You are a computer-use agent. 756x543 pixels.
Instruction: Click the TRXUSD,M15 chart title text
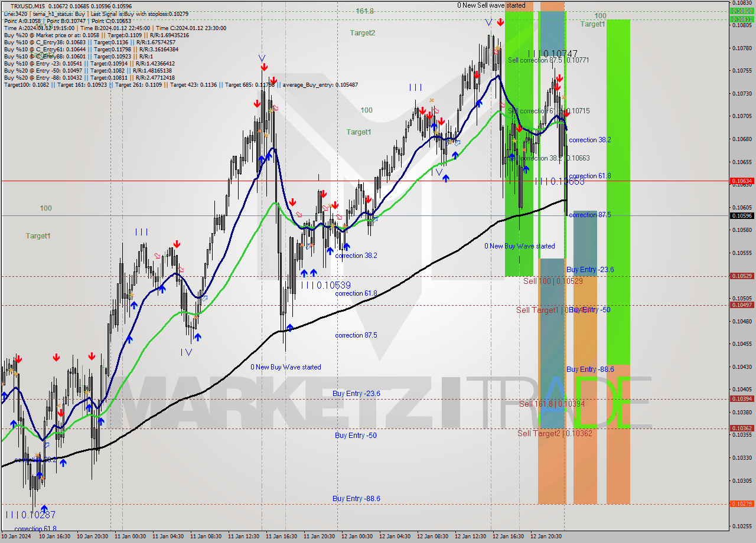[28, 6]
